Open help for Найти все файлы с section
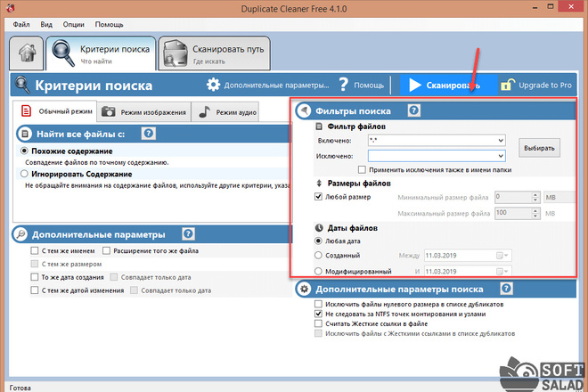 (149, 133)
